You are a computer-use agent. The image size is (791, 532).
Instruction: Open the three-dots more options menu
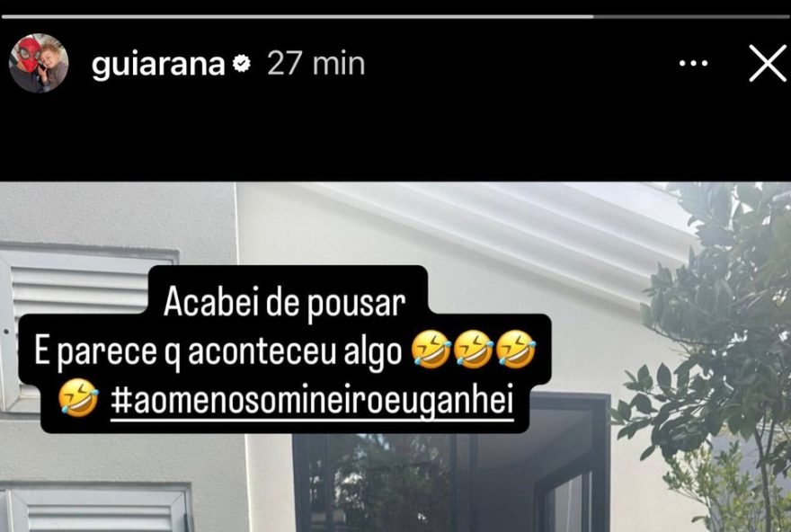693,64
